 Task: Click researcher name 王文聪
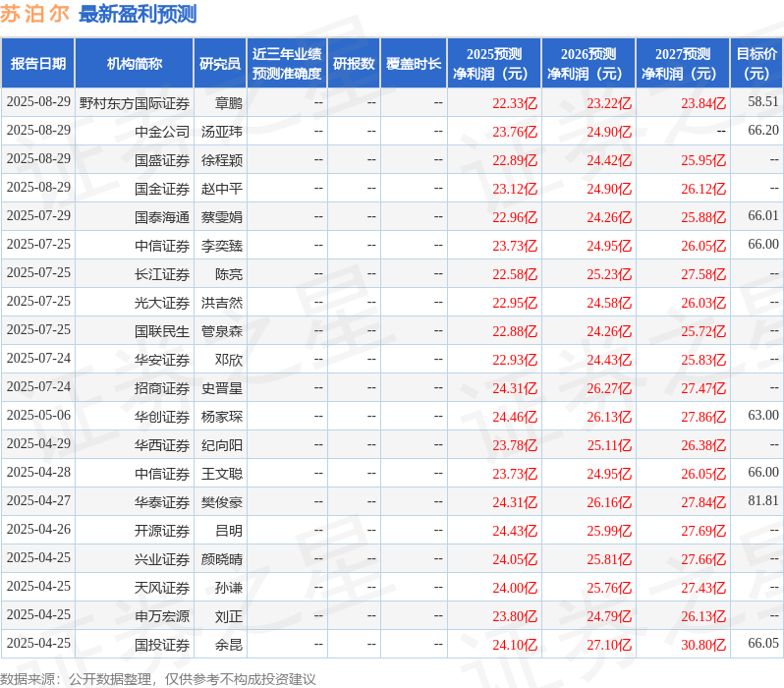click(221, 474)
